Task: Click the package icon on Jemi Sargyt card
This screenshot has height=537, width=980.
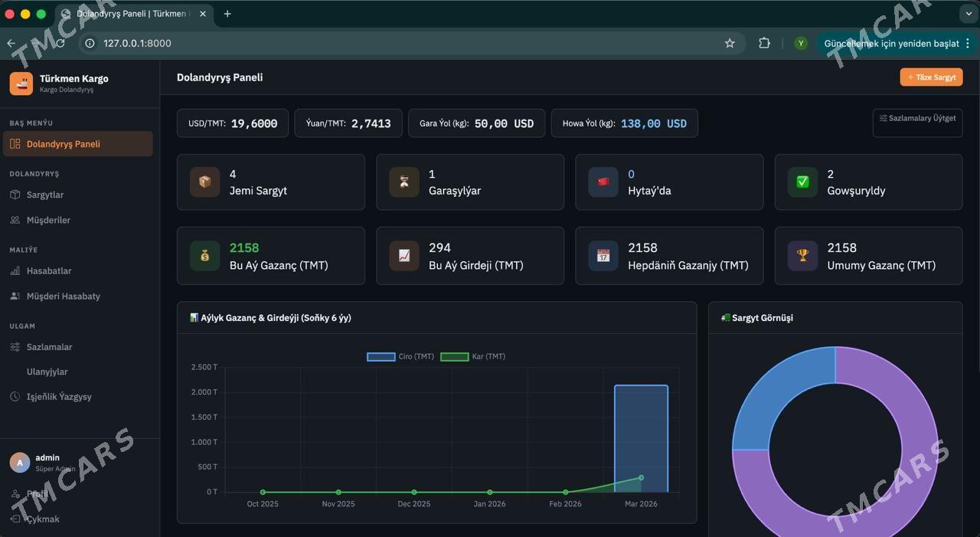Action: pyautogui.click(x=204, y=182)
